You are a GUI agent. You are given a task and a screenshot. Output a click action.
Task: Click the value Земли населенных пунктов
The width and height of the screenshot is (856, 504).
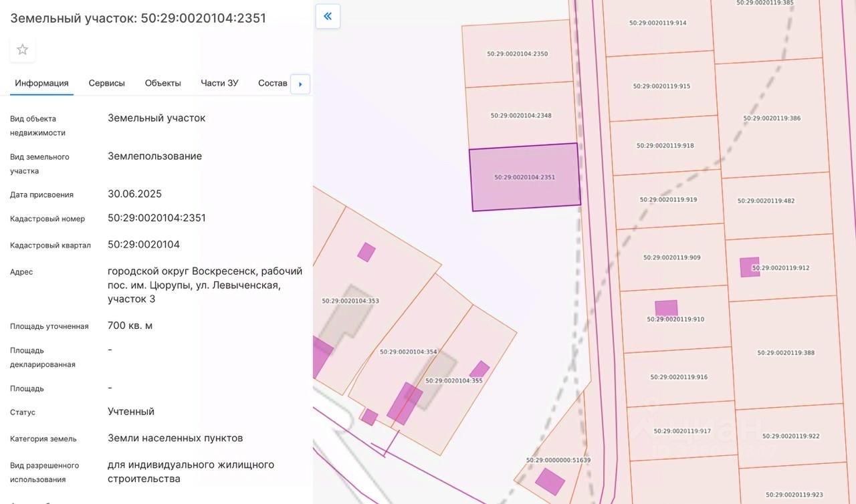pyautogui.click(x=175, y=438)
